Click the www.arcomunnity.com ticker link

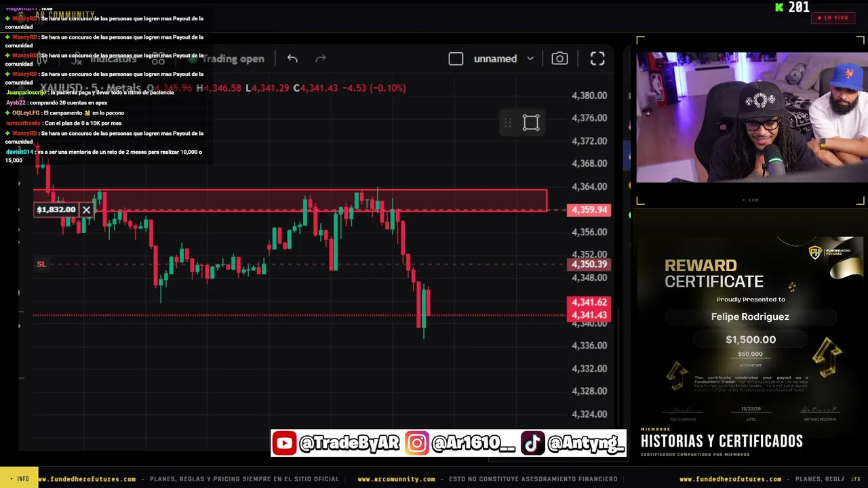[x=396, y=479]
